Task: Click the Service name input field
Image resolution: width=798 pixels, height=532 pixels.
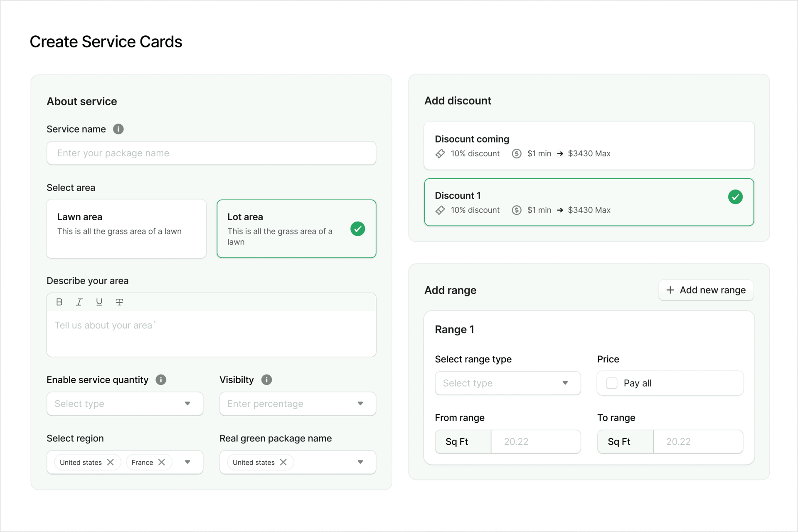Action: [x=211, y=153]
